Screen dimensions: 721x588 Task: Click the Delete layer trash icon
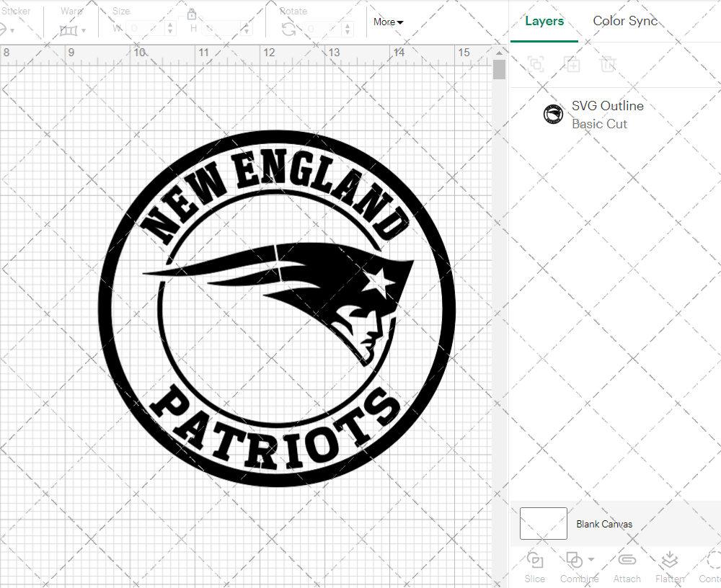coord(608,64)
